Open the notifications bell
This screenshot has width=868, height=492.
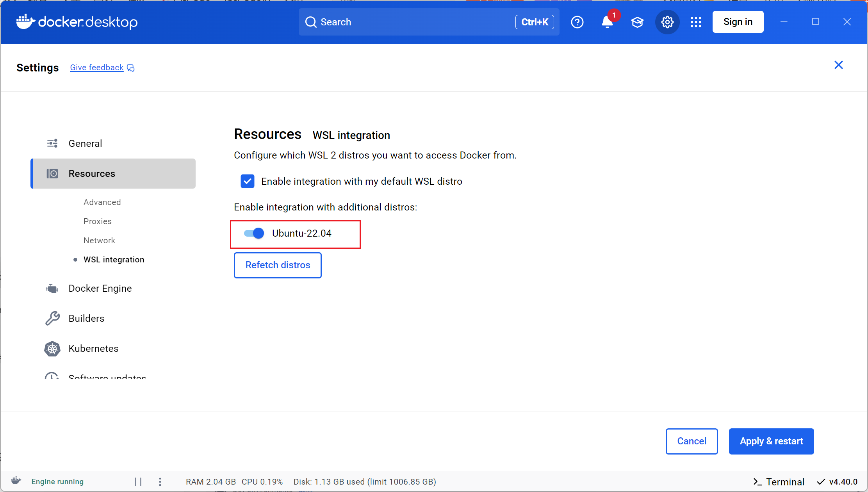click(606, 22)
